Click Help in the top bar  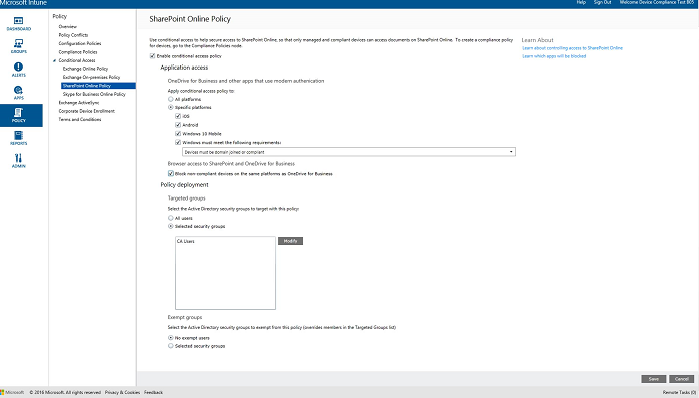tap(581, 2)
